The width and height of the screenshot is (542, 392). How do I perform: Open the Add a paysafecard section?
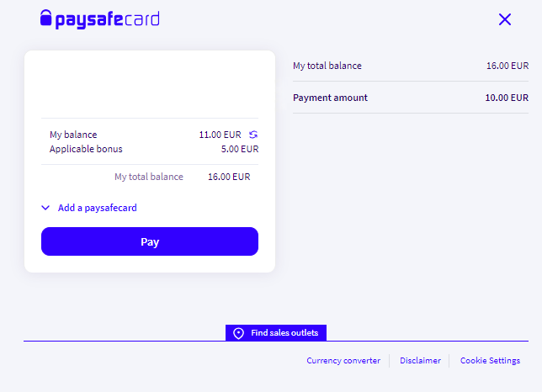click(x=97, y=208)
